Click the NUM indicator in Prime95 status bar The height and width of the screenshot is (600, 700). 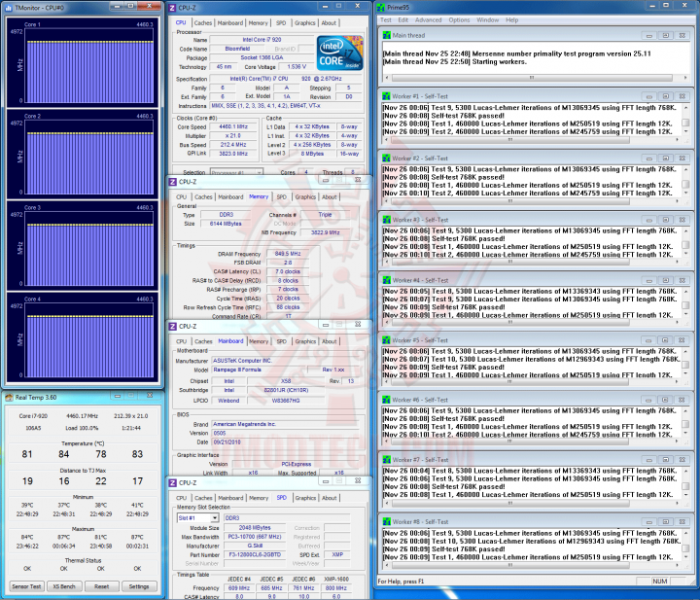point(659,581)
